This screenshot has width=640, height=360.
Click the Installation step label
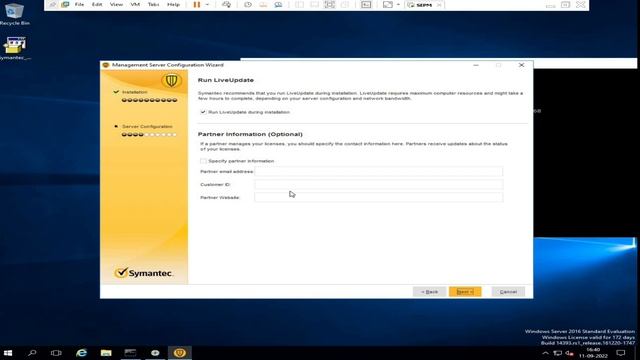pos(135,92)
